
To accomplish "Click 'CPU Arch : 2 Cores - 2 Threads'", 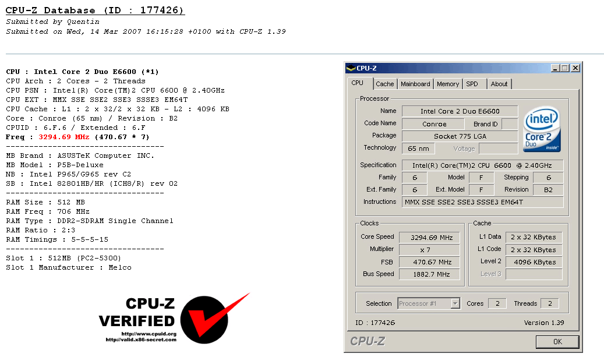I will 76,82.
